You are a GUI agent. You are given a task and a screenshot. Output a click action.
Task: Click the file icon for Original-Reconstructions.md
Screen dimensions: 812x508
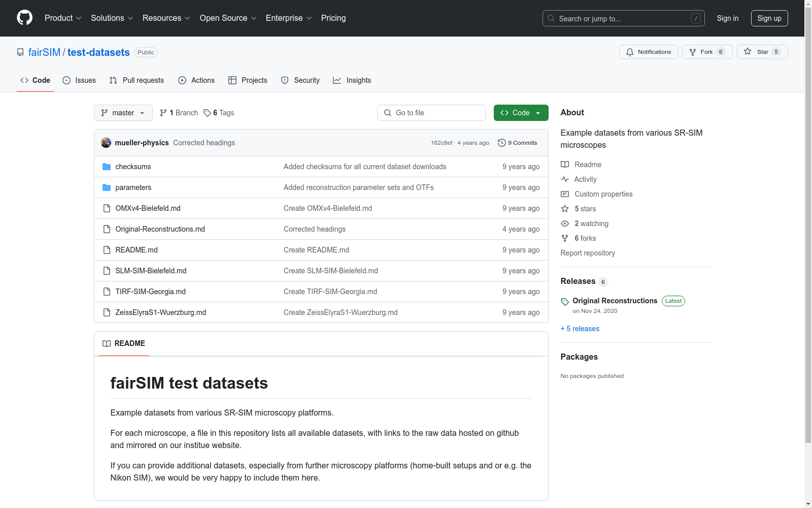107,229
